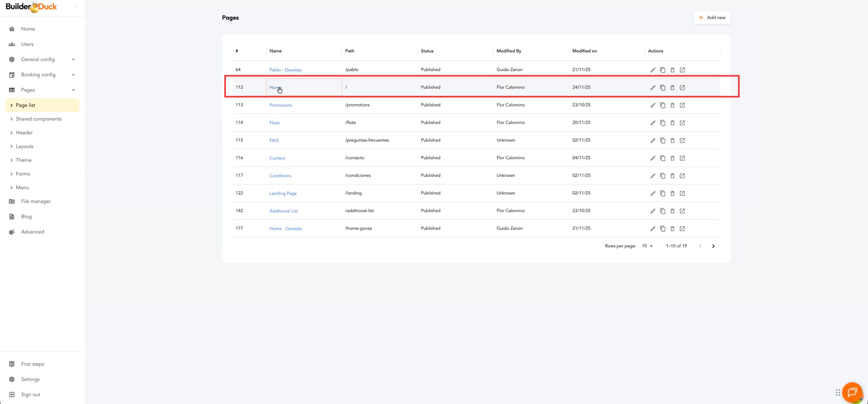Open external link icon for Additional List
This screenshot has height=404, width=868.
pyautogui.click(x=682, y=211)
